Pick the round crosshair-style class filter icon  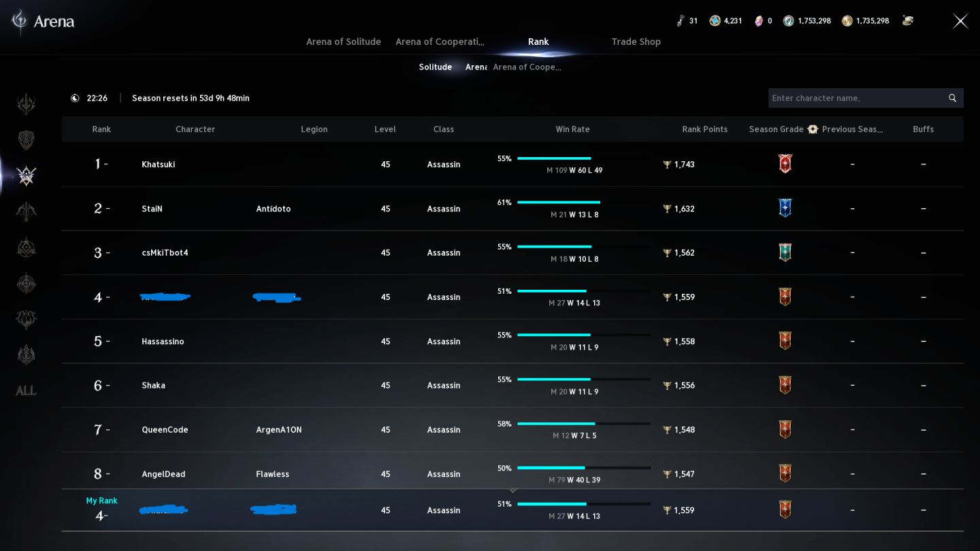coord(27,283)
